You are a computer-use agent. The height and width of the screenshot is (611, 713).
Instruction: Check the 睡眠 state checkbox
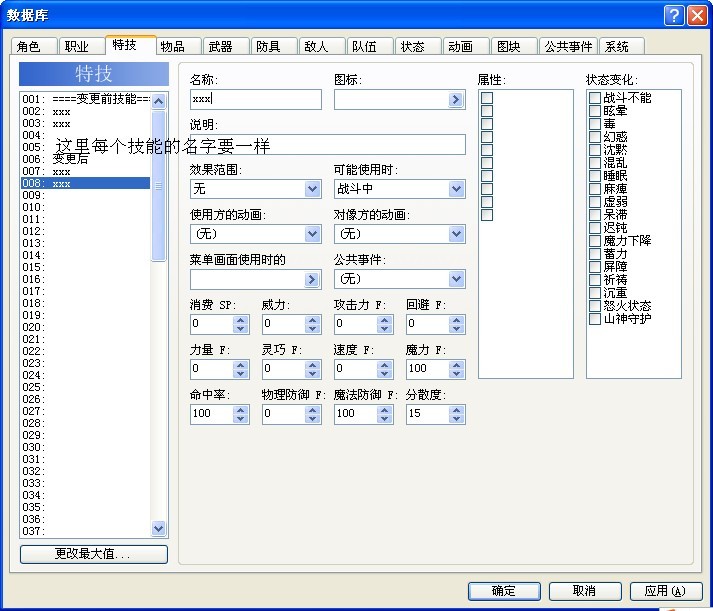click(x=595, y=175)
